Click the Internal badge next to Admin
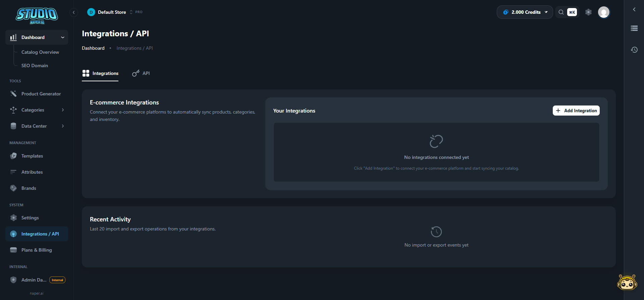 pos(57,280)
